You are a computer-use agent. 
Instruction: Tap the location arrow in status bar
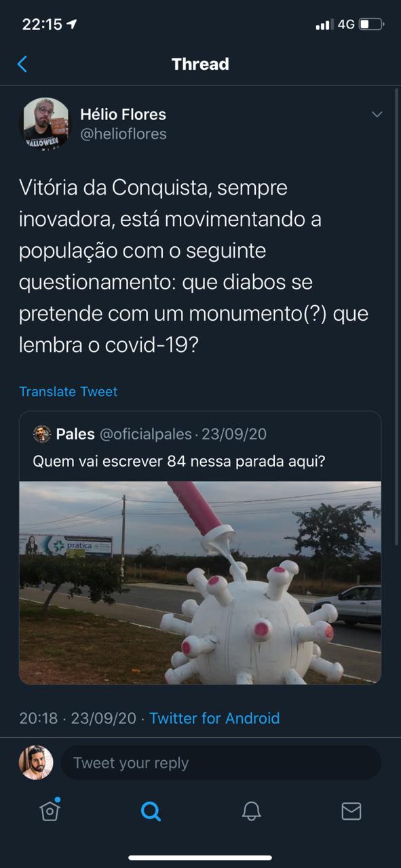pyautogui.click(x=73, y=24)
